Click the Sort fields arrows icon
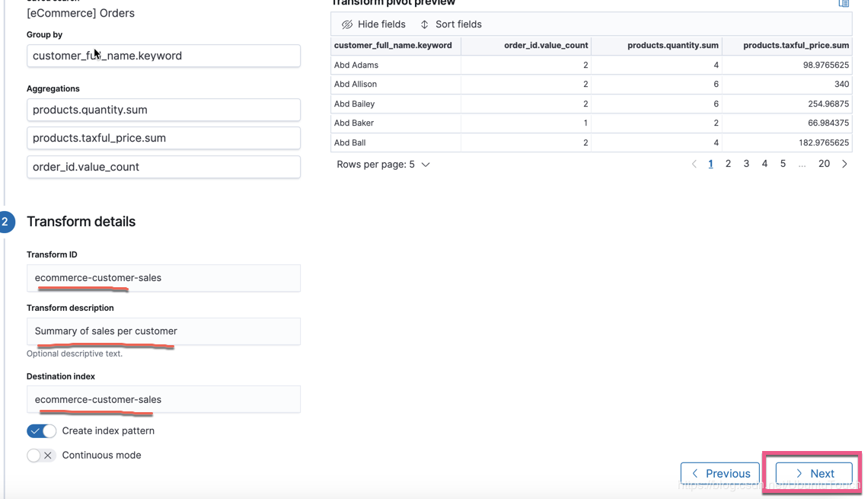868x499 pixels. pos(425,24)
